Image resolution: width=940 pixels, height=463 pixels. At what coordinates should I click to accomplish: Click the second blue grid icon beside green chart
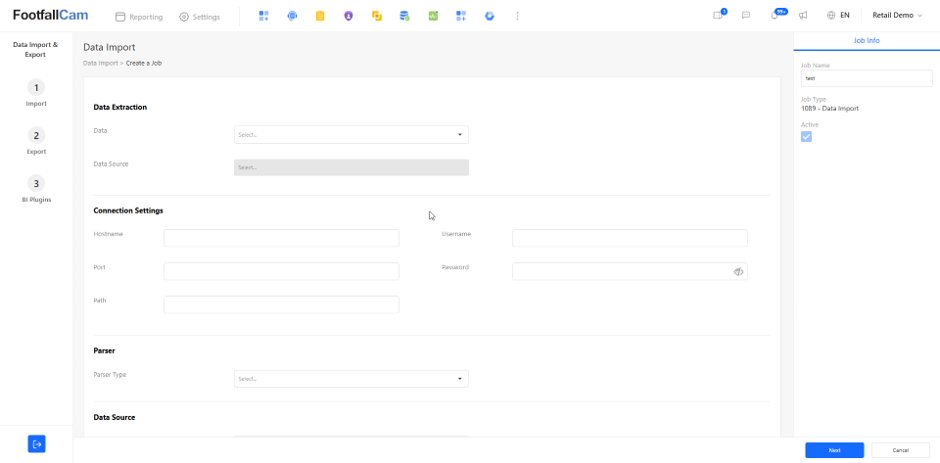click(461, 16)
